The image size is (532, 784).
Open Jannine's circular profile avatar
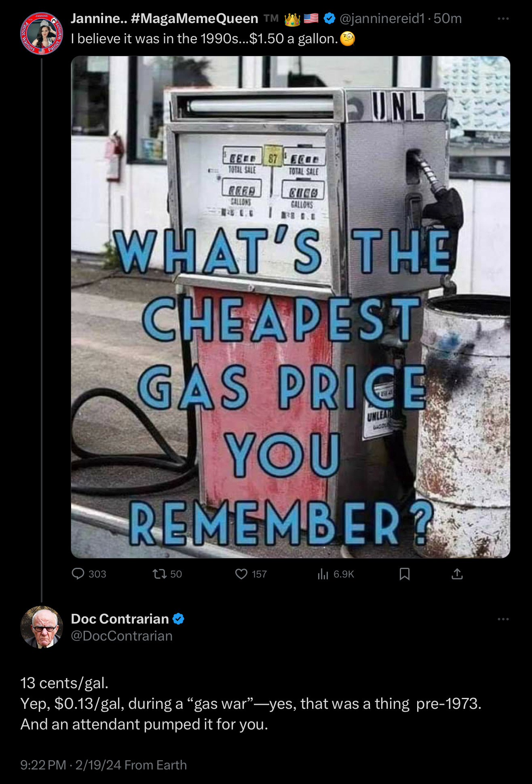pos(42,34)
